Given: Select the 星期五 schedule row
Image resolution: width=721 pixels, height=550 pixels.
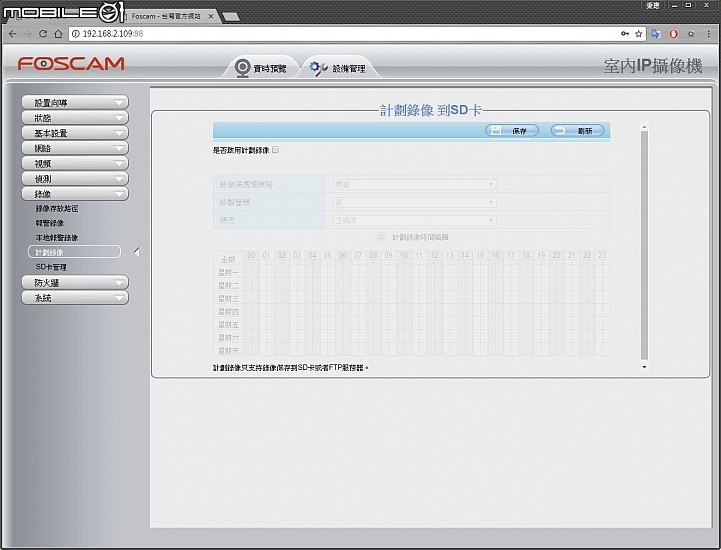Looking at the screenshot, I should pos(228,325).
